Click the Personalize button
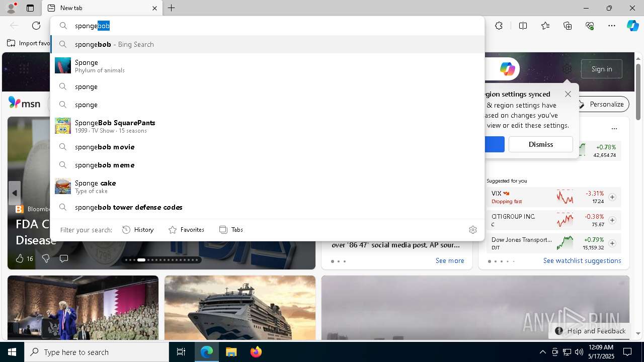Screen dimensions: 644x362 click(x=601, y=104)
